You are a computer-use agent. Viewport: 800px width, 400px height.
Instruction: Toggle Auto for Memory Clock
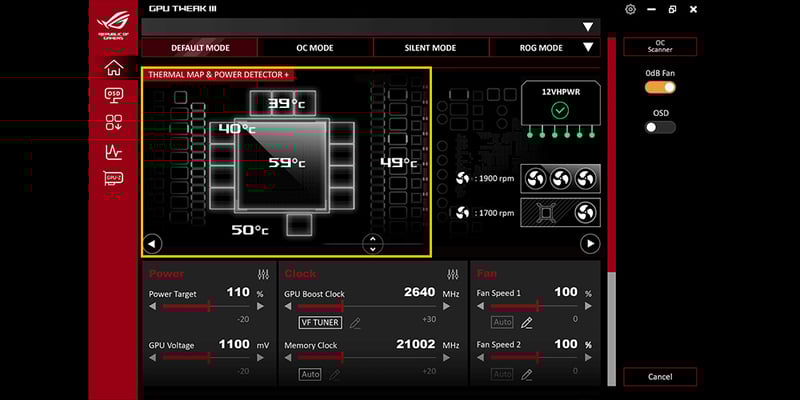pos(310,374)
